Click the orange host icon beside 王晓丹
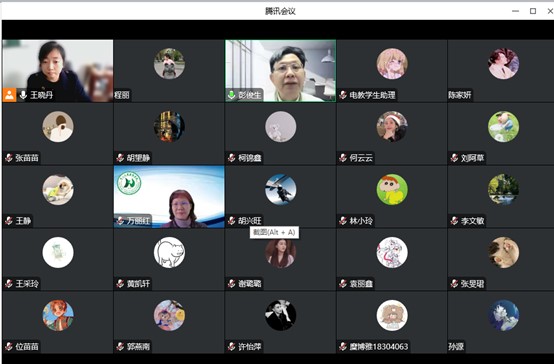The image size is (554, 364). point(10,95)
